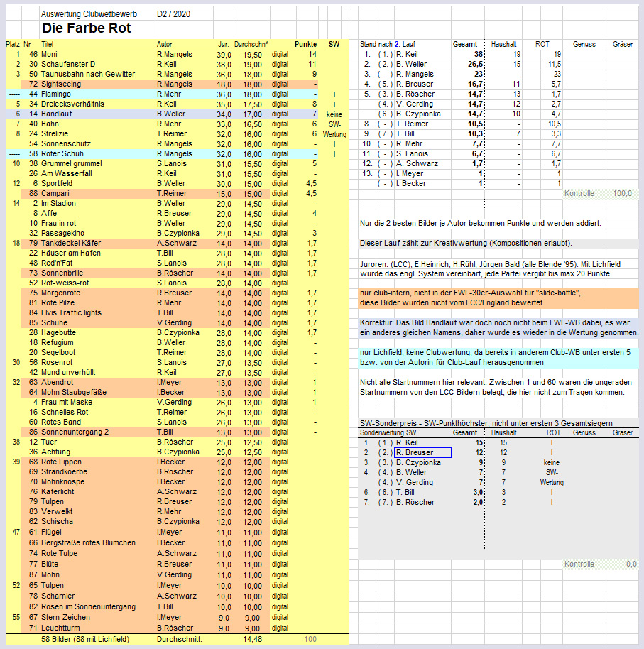Click the 'Strelizie' title cell
The height and width of the screenshot is (649, 644).
55,133
